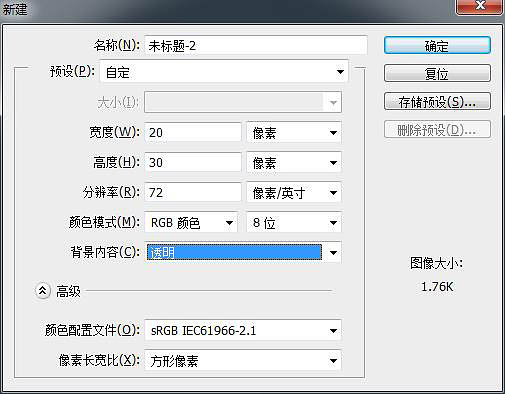Click the 颜色模式(M): label
This screenshot has width=505, height=394.
click(x=104, y=222)
